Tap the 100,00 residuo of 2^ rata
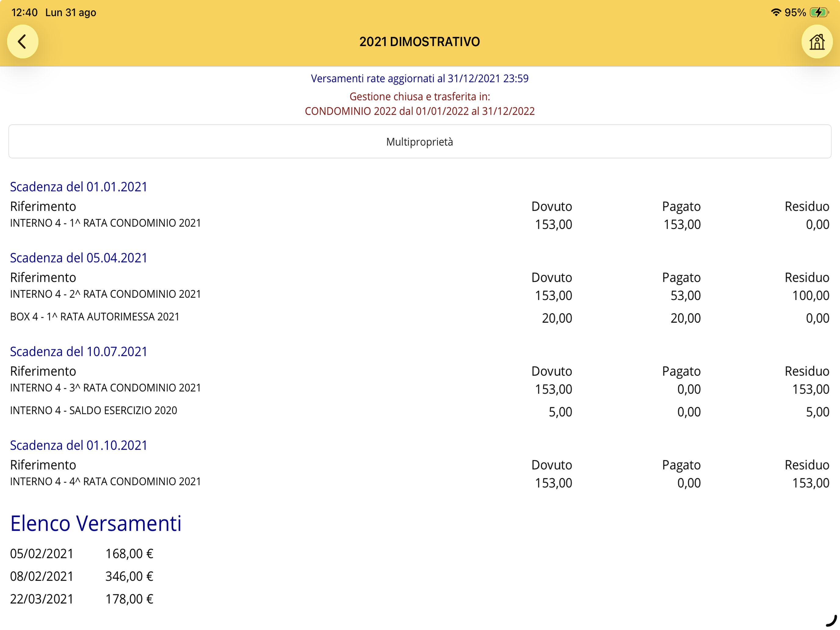The height and width of the screenshot is (630, 840). (810, 295)
